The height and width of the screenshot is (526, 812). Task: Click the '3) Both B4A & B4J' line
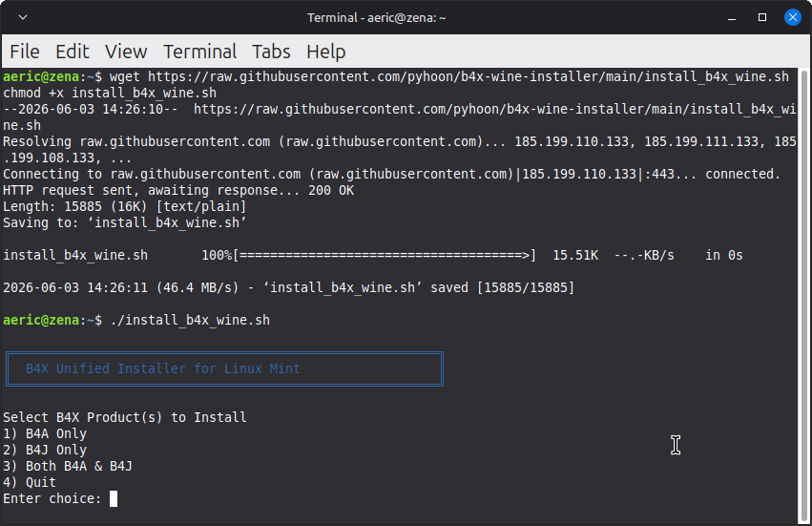pyautogui.click(x=68, y=466)
